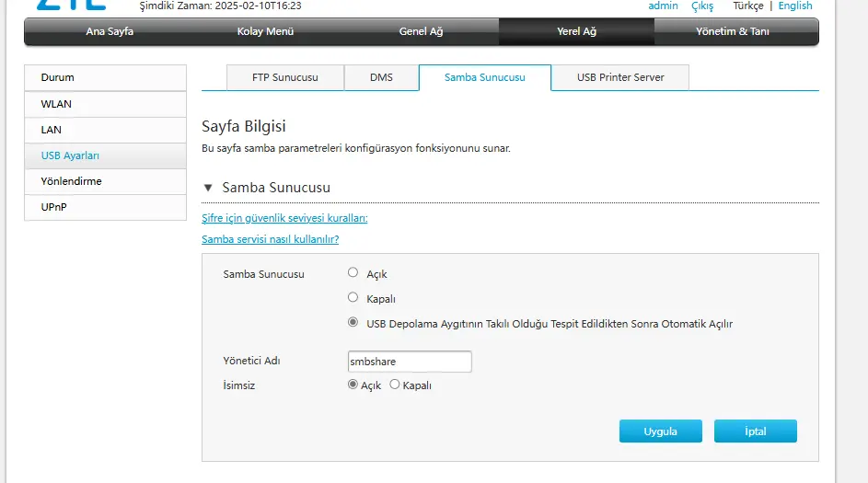This screenshot has height=483, width=868.
Task: Click the İsimsiz label
Action: click(x=238, y=385)
